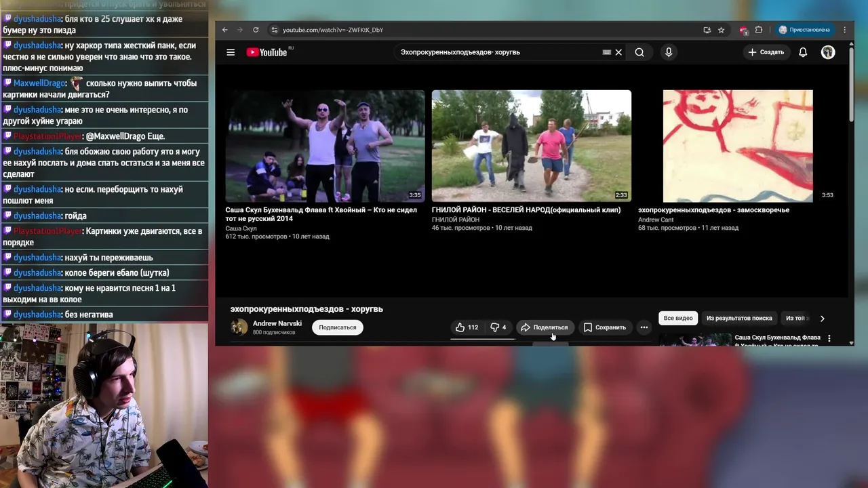This screenshot has height=488, width=868.
Task: Bookmark this page with the star icon
Action: (x=721, y=30)
